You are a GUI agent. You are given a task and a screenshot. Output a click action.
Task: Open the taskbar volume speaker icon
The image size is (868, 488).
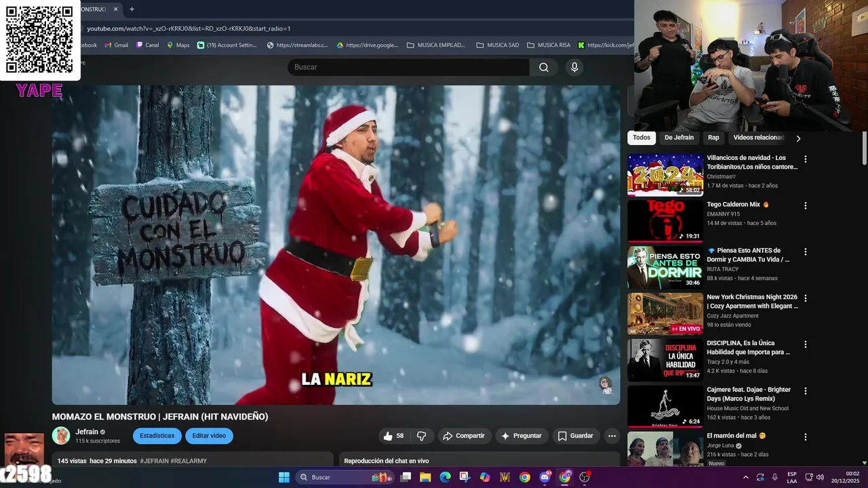tap(820, 477)
